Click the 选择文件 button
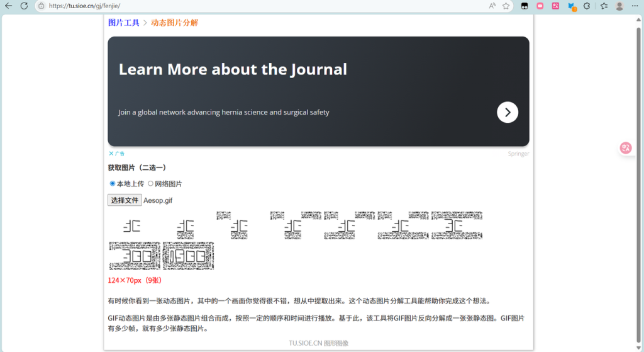 pyautogui.click(x=125, y=200)
